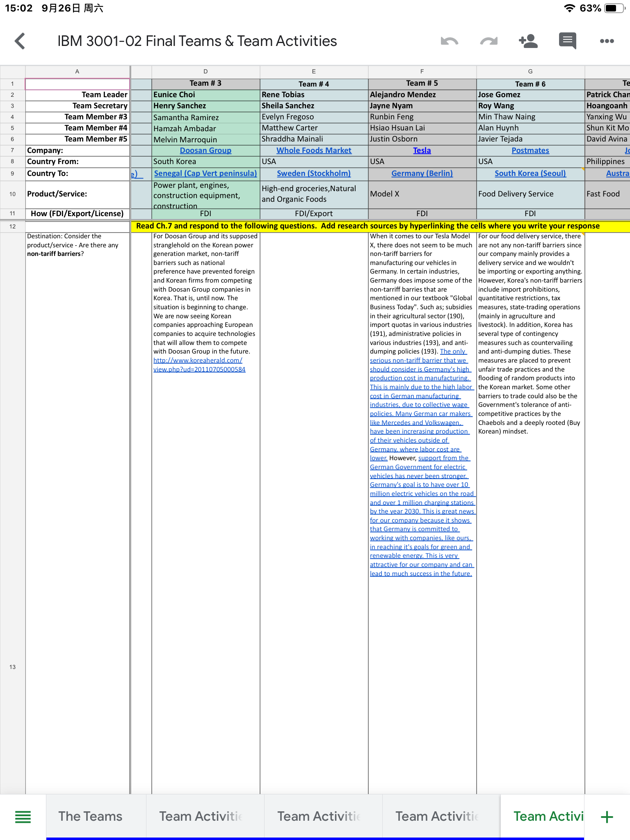Undo the last edit
Screen dimensions: 630x840
pyautogui.click(x=450, y=41)
